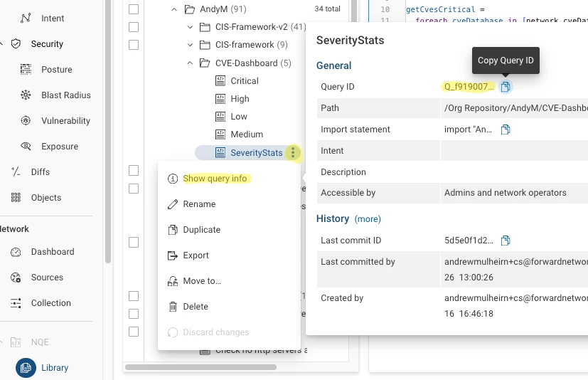Expand the CIS-Framework-v2 folder
Screen dimensions: 588x380
[x=190, y=27]
